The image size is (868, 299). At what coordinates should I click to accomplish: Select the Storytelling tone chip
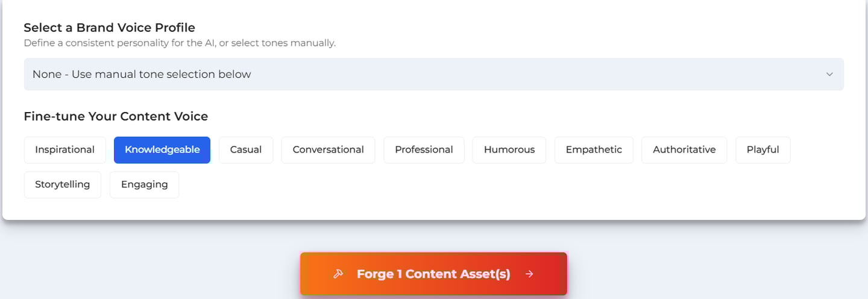pyautogui.click(x=63, y=185)
